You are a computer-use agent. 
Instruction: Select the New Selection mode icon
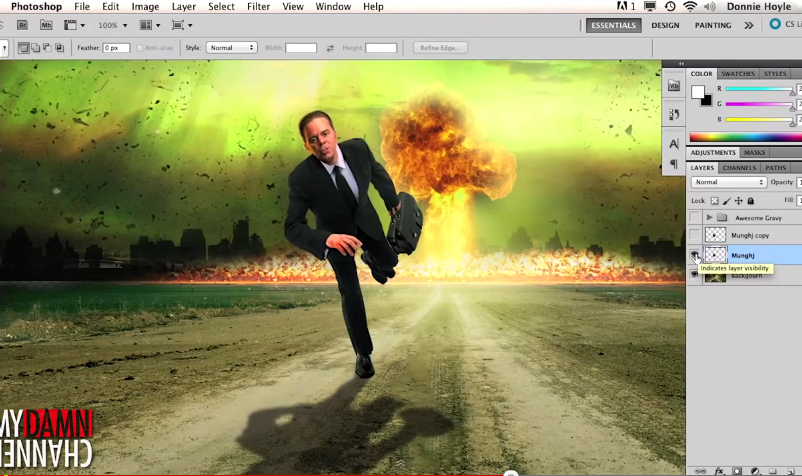coord(24,48)
